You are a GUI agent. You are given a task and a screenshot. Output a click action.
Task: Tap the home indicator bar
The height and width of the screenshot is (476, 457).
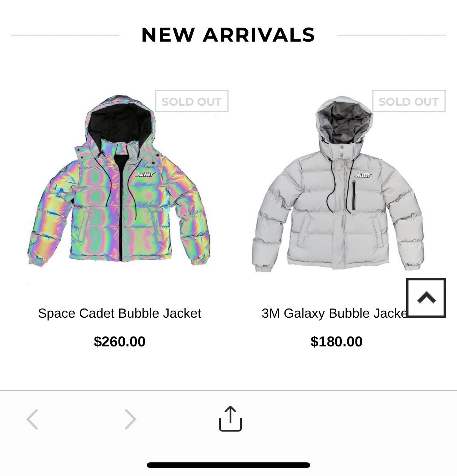click(x=228, y=465)
